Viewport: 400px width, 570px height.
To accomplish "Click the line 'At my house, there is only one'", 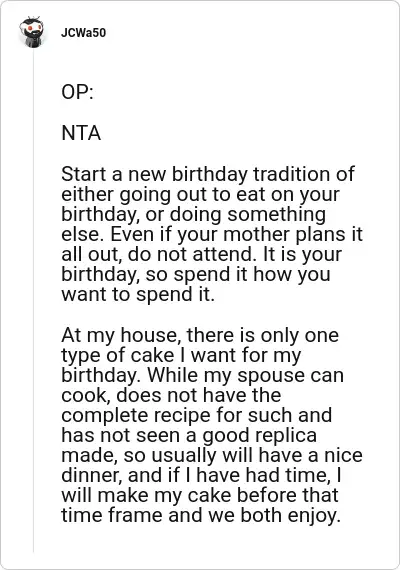I will pyautogui.click(x=200, y=335).
